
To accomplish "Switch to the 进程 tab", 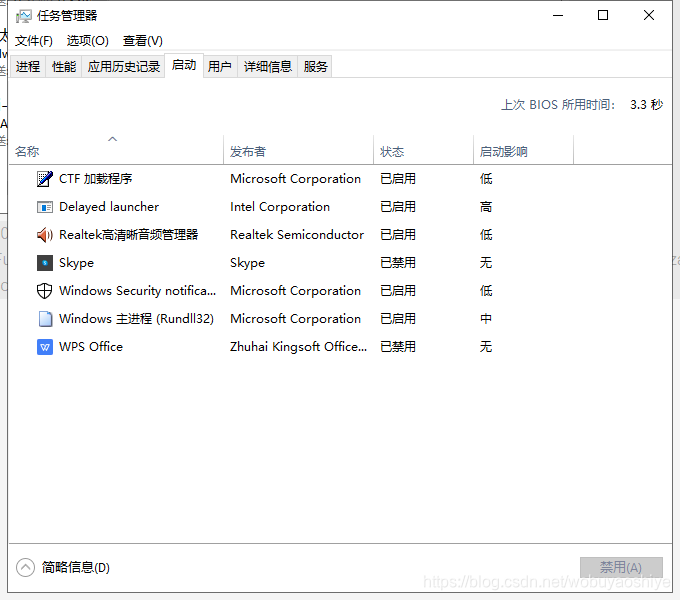I will coord(28,66).
